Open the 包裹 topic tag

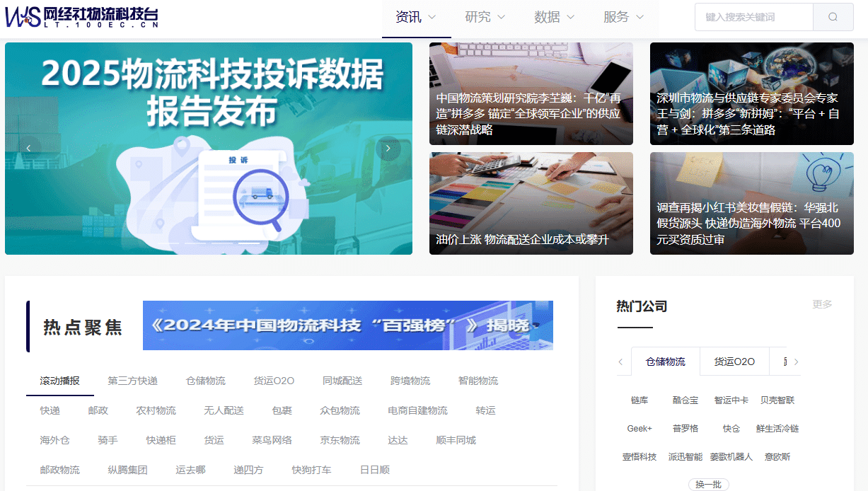[x=282, y=410]
